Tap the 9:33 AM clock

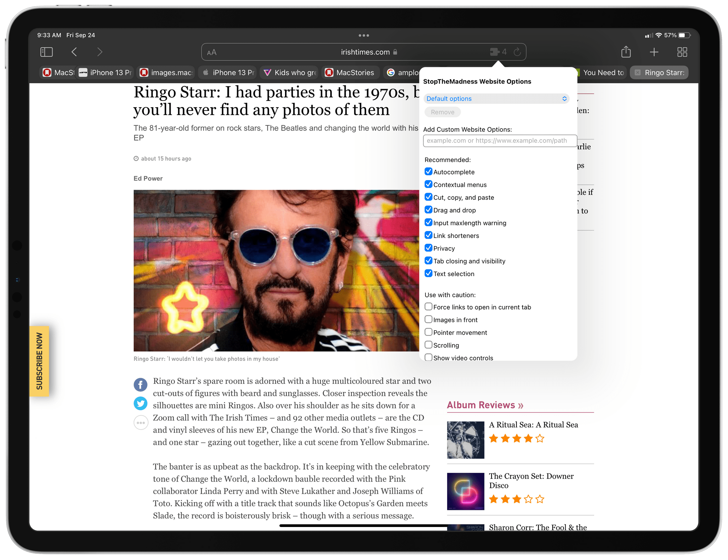coord(49,35)
